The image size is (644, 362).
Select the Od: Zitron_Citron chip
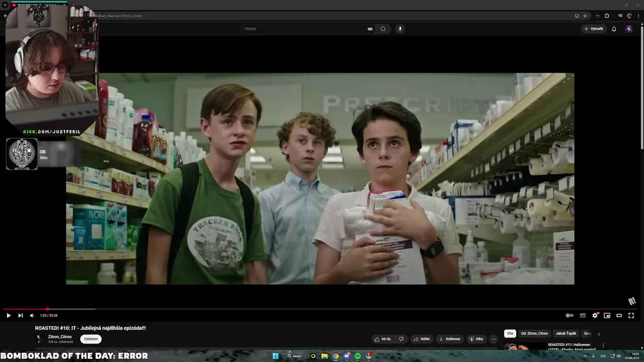pos(534,333)
